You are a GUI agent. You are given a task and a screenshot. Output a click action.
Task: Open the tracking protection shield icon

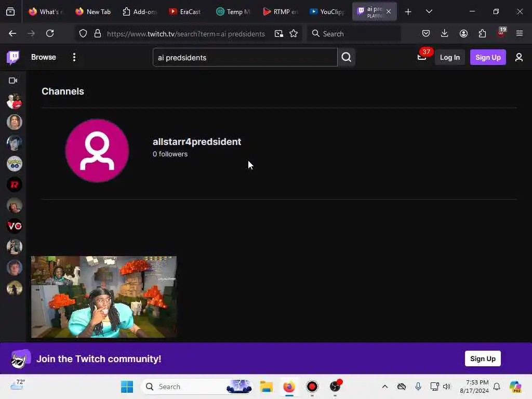(x=83, y=33)
